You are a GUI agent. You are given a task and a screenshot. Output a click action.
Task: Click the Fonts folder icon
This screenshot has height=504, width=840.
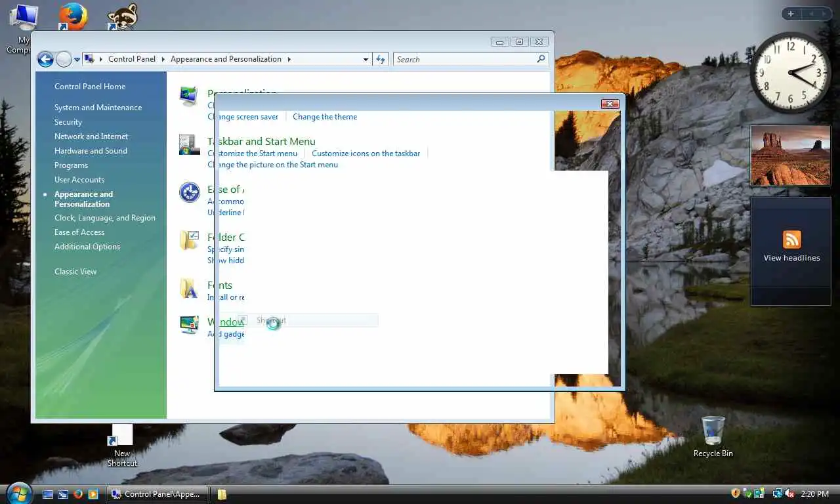tap(189, 288)
